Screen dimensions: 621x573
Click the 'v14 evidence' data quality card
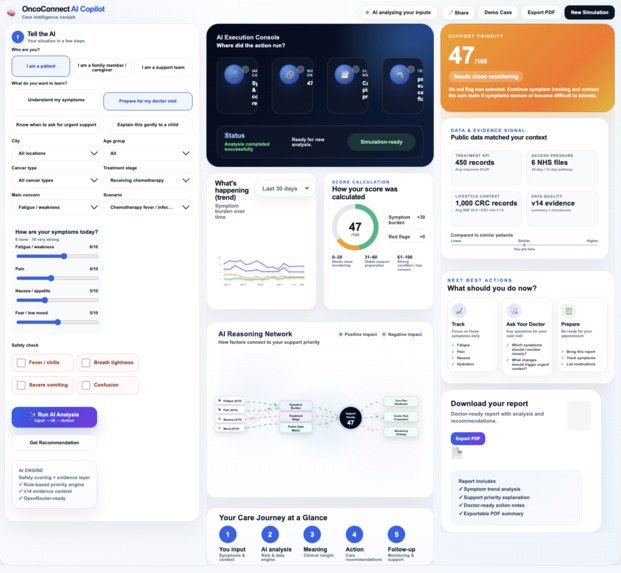(562, 209)
